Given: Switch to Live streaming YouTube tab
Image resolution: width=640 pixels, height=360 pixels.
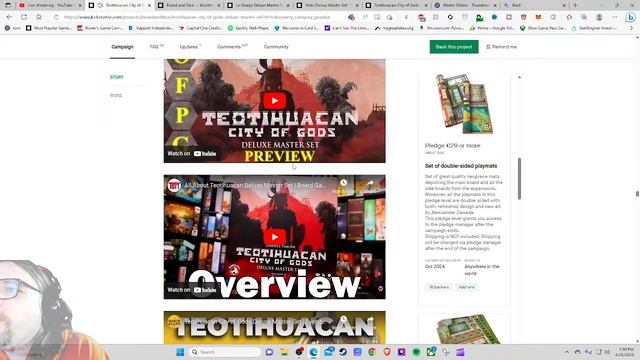Looking at the screenshot, I should [x=50, y=5].
